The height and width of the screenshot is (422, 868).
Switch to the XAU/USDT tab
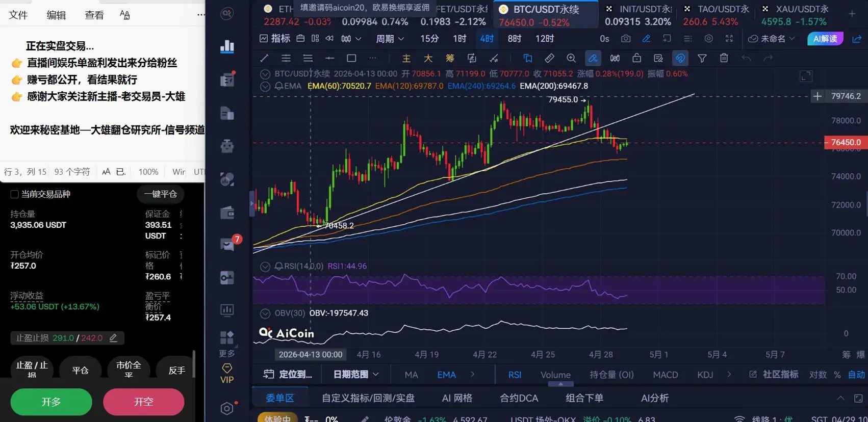coord(794,15)
